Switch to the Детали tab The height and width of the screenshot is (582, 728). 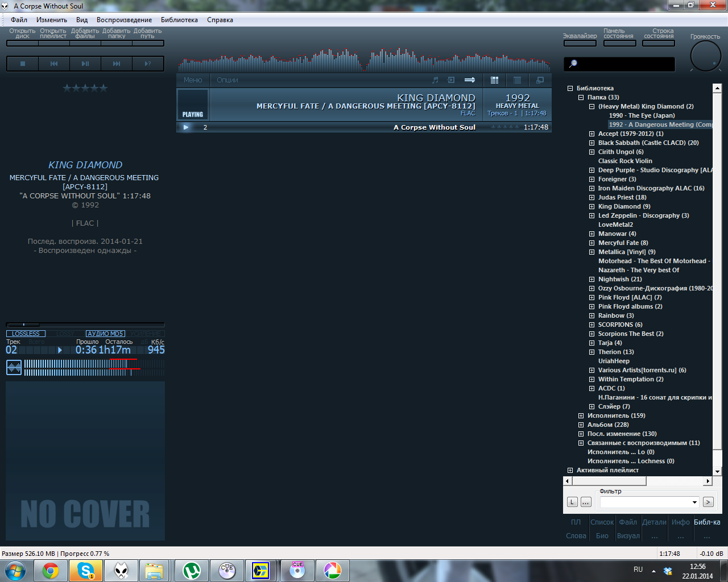[654, 522]
